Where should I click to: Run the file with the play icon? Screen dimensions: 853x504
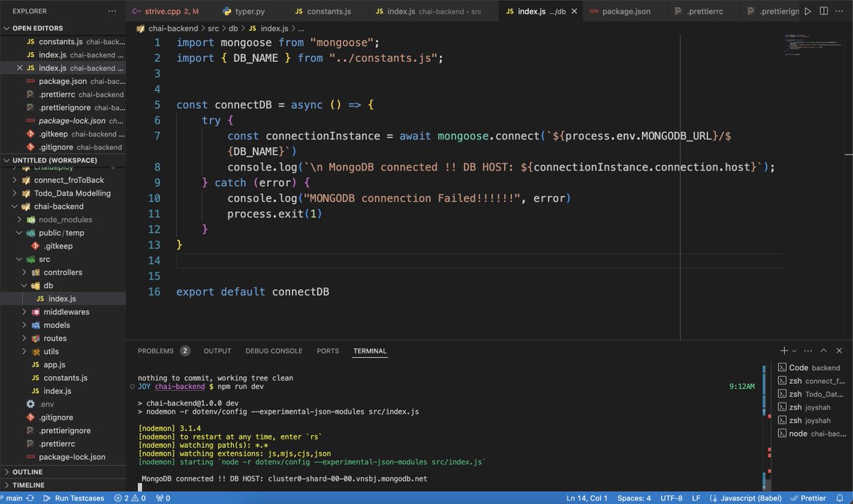[808, 11]
